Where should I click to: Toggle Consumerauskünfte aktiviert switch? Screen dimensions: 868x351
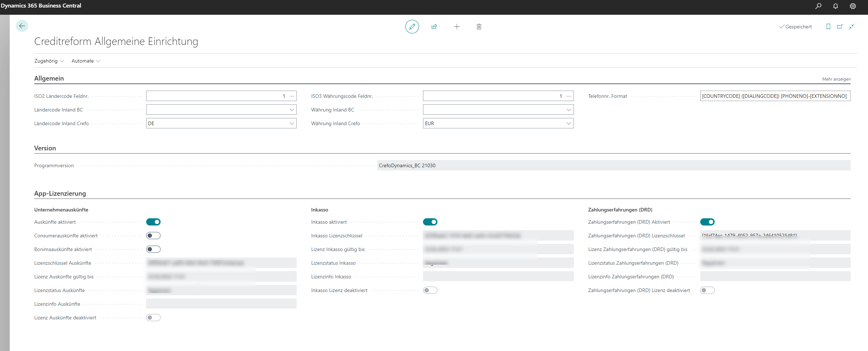153,236
